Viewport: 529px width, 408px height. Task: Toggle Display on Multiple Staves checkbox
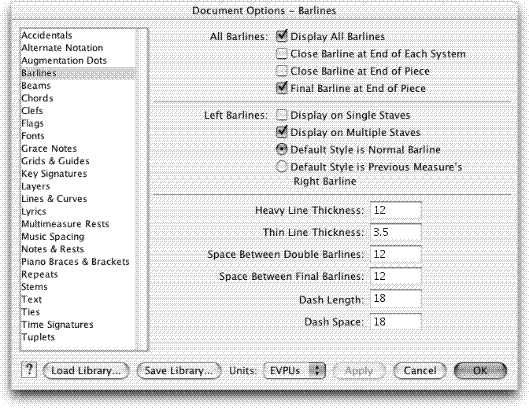point(282,132)
